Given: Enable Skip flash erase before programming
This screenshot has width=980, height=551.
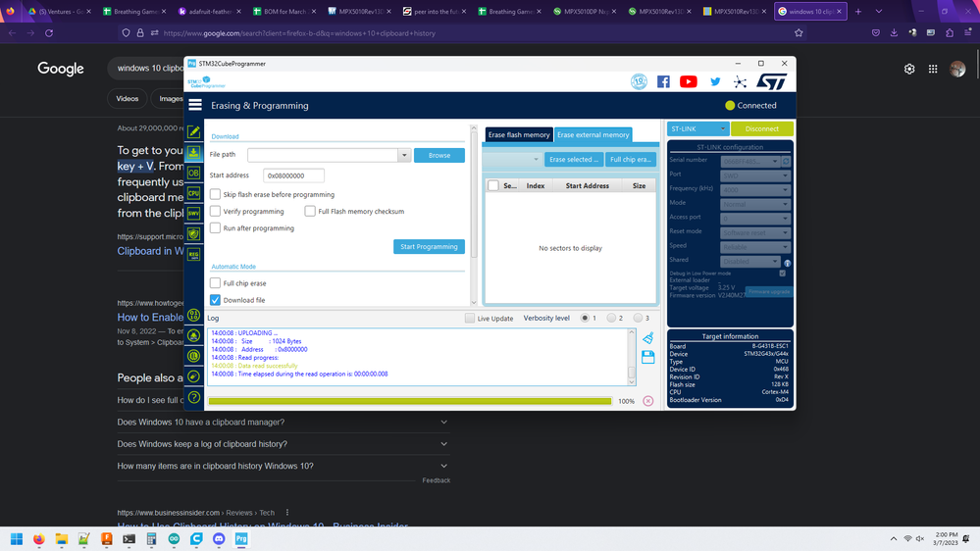Looking at the screenshot, I should coord(215,194).
